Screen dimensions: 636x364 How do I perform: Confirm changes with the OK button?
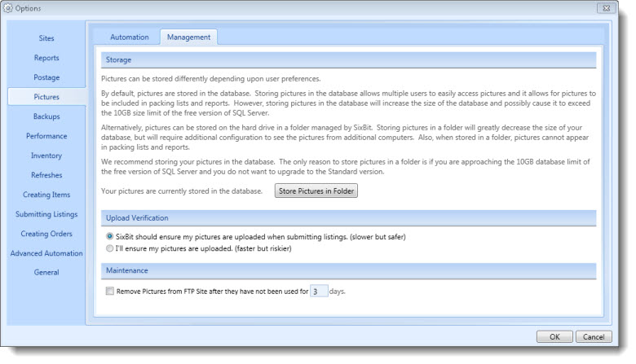coord(554,337)
